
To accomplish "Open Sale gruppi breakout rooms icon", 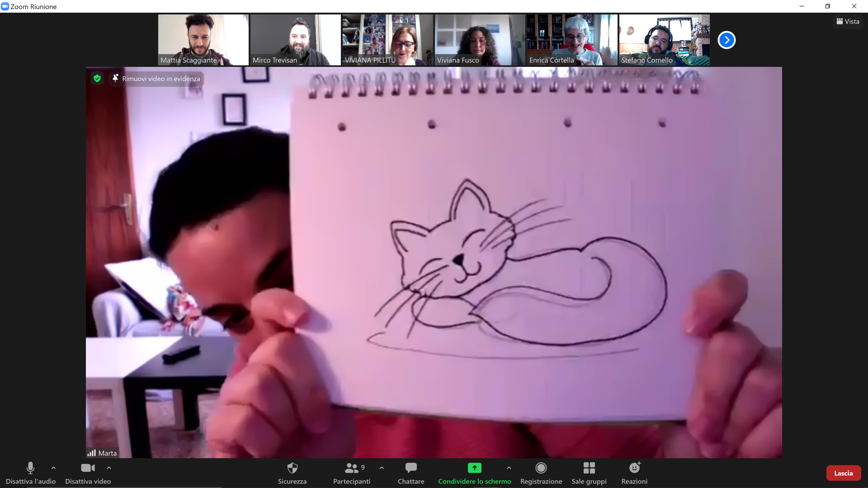I will pyautogui.click(x=589, y=468).
